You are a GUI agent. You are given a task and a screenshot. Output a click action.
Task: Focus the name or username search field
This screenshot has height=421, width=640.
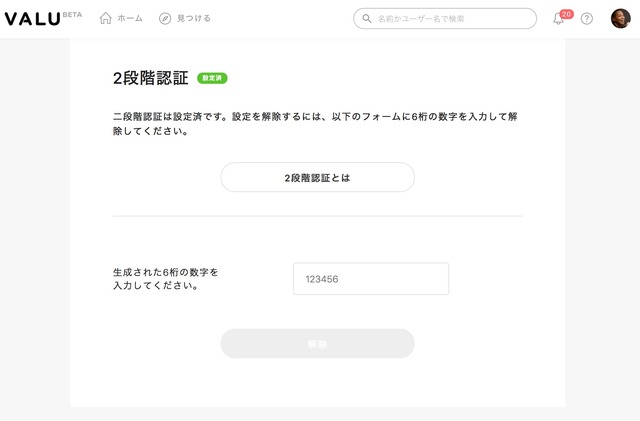pyautogui.click(x=445, y=18)
